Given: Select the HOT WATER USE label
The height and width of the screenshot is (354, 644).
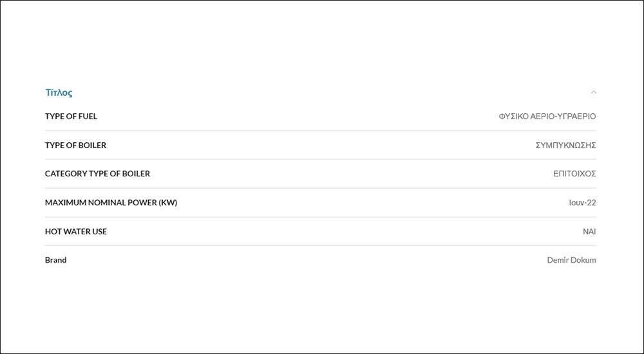Looking at the screenshot, I should pos(76,231).
